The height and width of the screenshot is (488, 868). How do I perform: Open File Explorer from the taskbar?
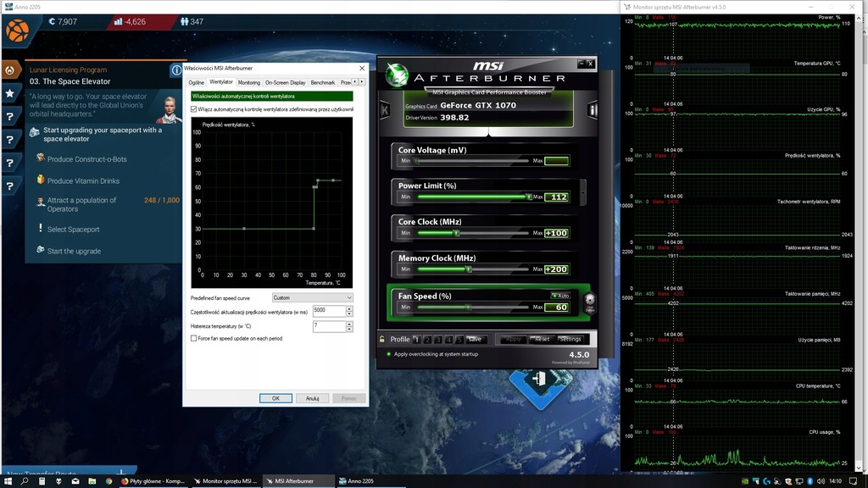tap(92, 481)
